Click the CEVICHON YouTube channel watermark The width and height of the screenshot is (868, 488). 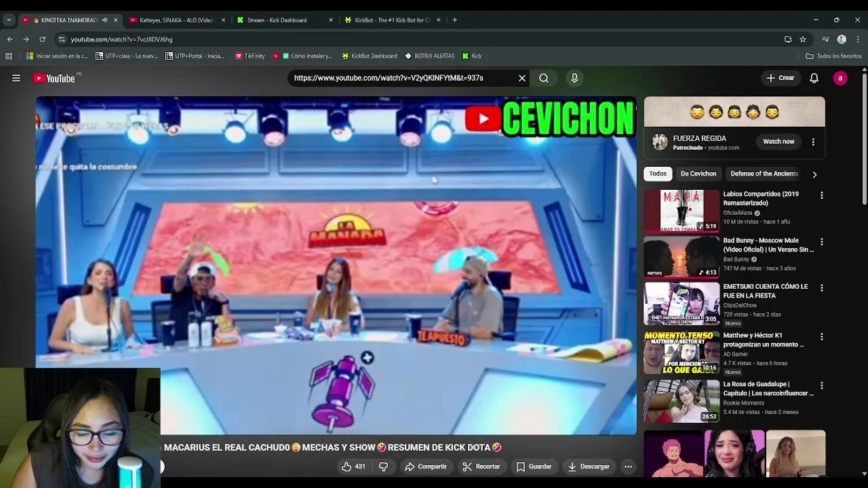(549, 119)
